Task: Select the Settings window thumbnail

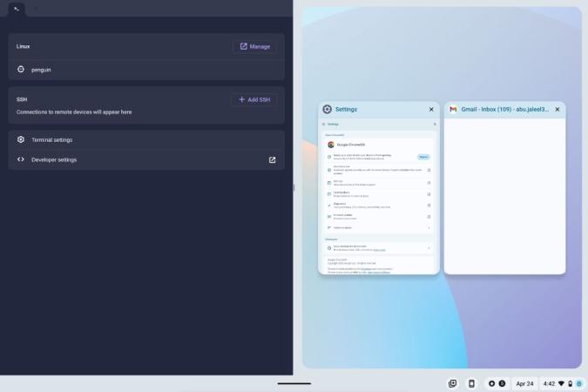Action: (378, 196)
